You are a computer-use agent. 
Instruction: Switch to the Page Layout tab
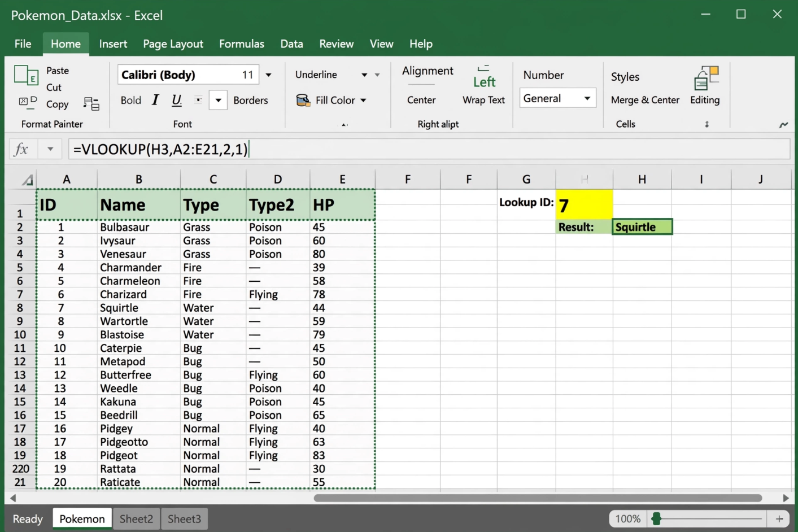coord(173,43)
